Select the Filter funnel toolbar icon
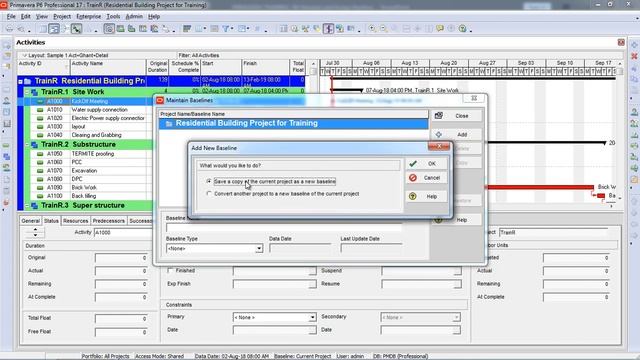The height and width of the screenshot is (360, 640). (226, 29)
